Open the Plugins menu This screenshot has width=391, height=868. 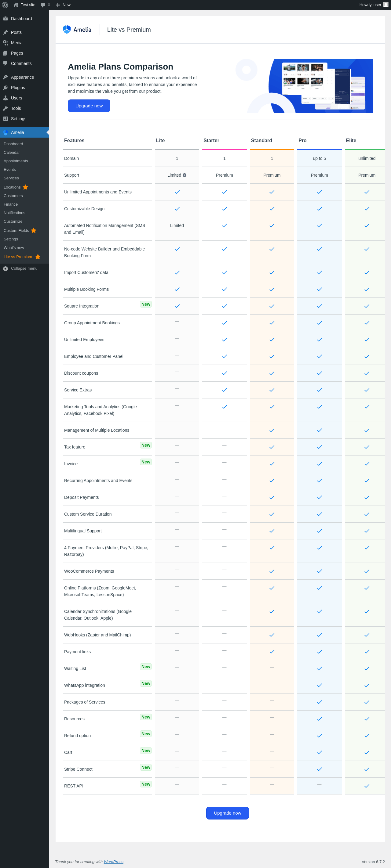[18, 88]
